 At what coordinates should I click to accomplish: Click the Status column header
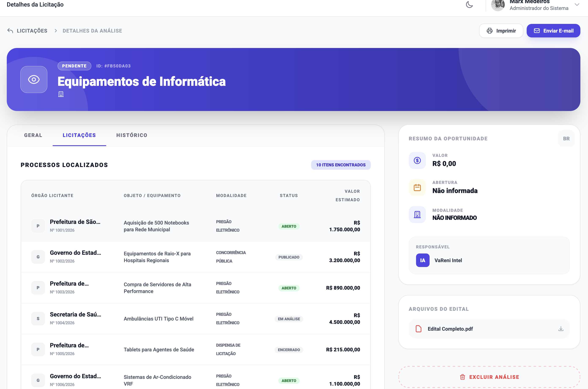pyautogui.click(x=289, y=196)
